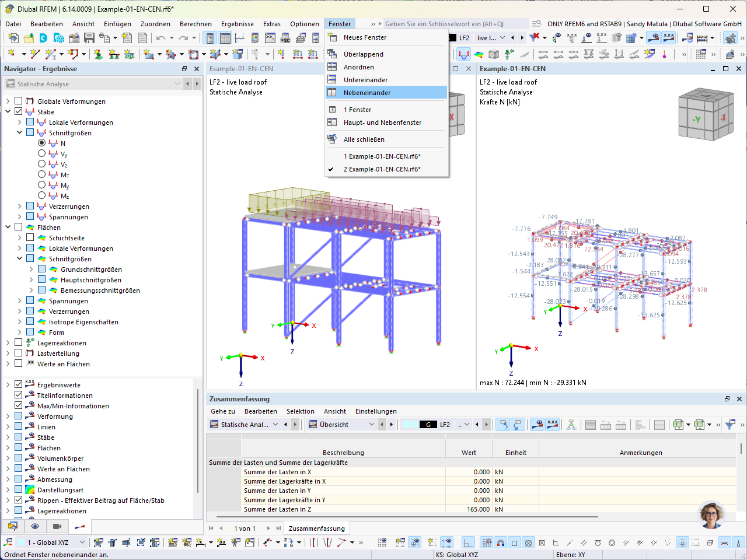This screenshot has width=747, height=560.
Task: Click the magenta pin marker icon
Action: coord(665,54)
